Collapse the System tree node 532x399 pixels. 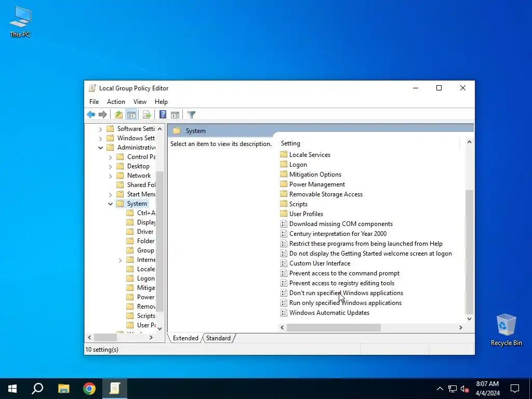[x=110, y=204]
